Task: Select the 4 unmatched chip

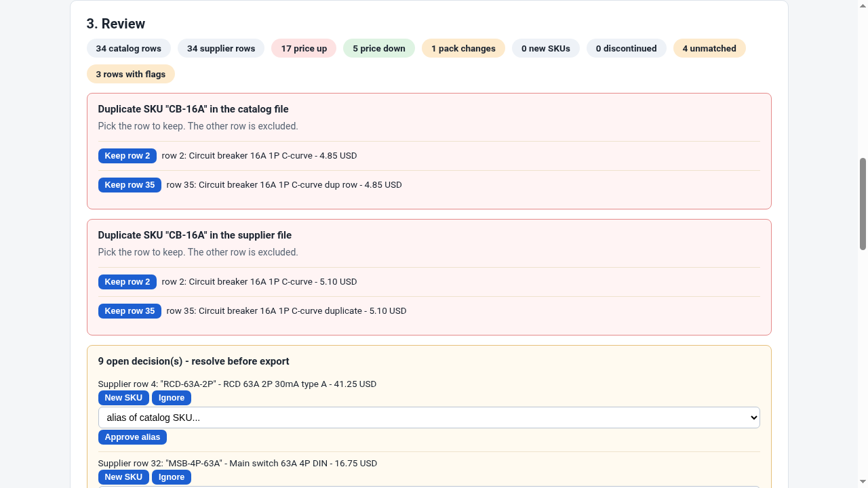Action: coord(709,48)
